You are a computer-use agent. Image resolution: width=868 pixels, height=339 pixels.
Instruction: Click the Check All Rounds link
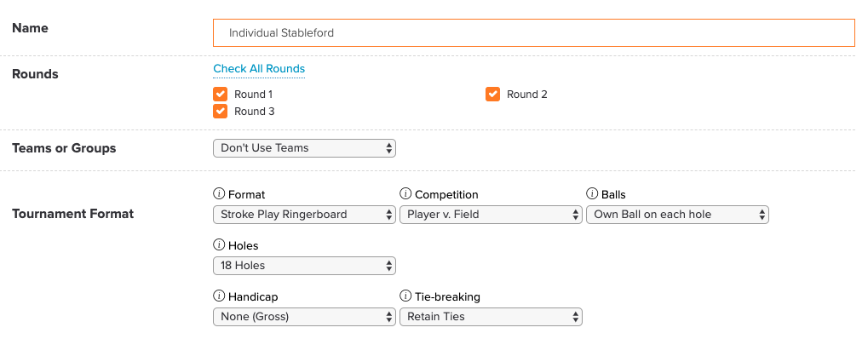click(x=259, y=69)
